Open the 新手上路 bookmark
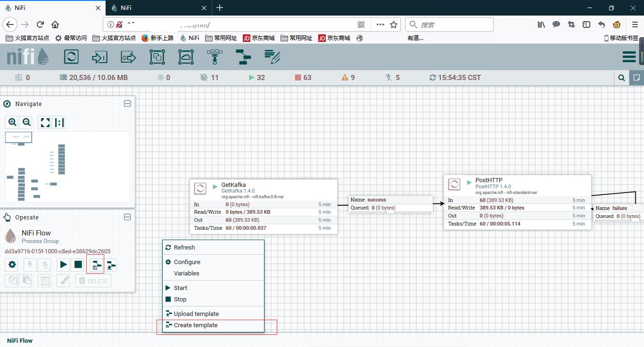 coord(157,38)
